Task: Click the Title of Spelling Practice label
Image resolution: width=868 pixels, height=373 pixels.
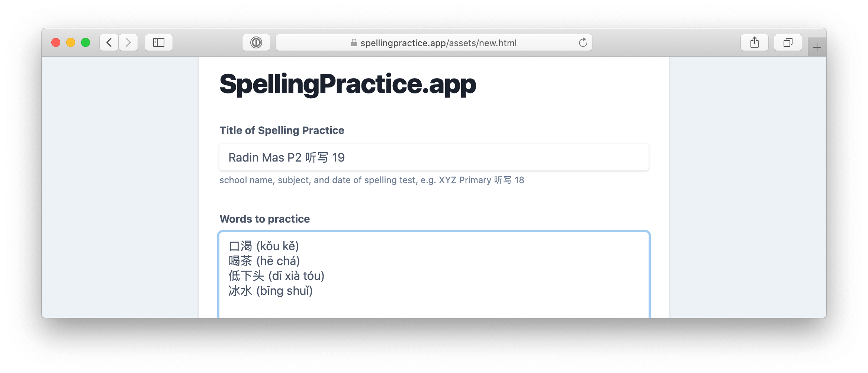Action: point(282,130)
